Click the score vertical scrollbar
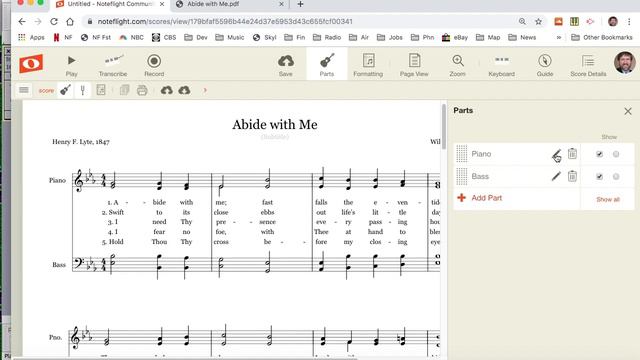 point(443,127)
